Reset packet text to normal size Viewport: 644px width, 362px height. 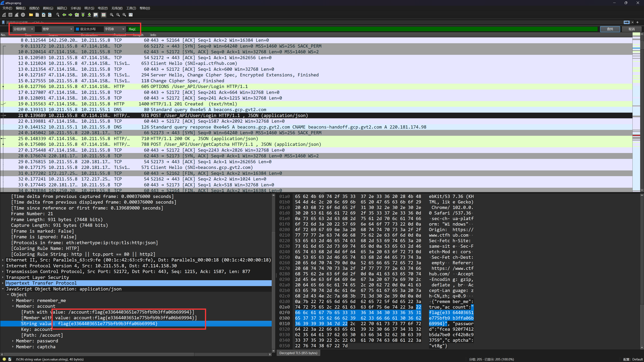coord(124,15)
